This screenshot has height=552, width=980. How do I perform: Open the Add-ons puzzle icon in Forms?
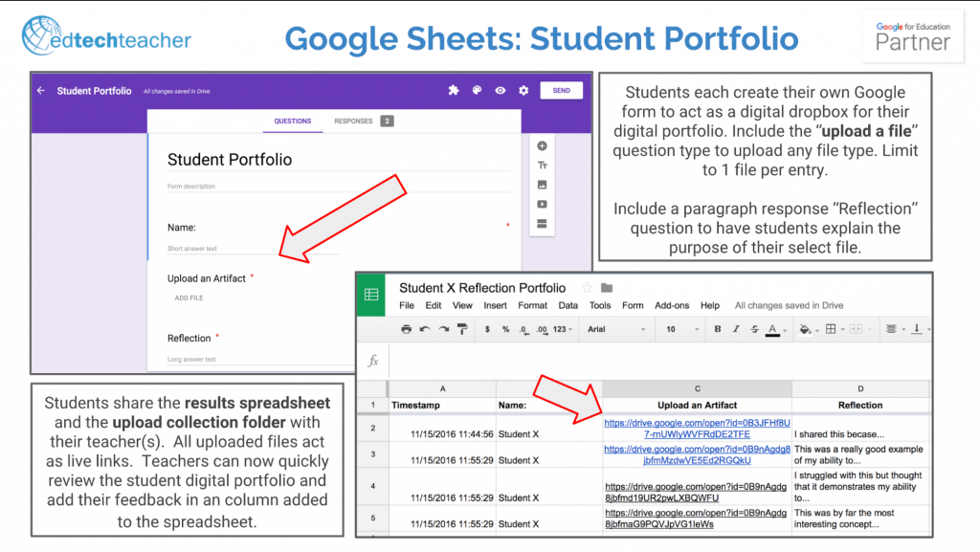point(453,90)
